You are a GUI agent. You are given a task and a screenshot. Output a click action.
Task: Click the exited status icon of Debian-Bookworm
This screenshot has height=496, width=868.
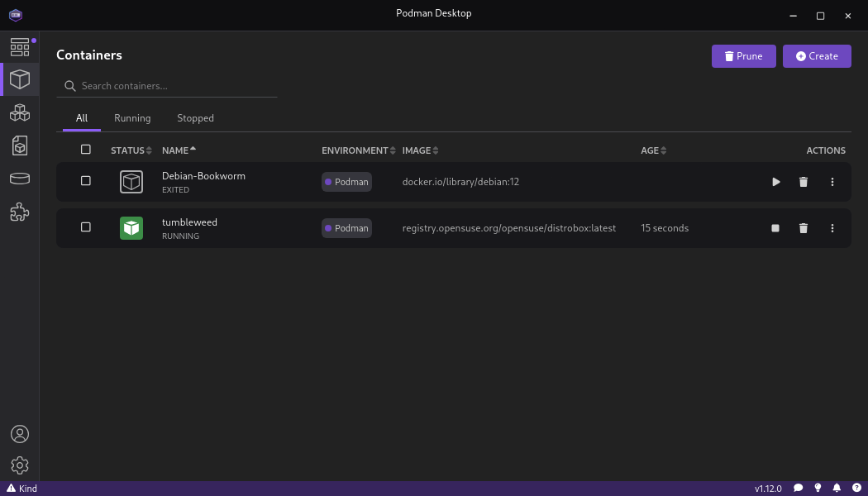point(131,182)
